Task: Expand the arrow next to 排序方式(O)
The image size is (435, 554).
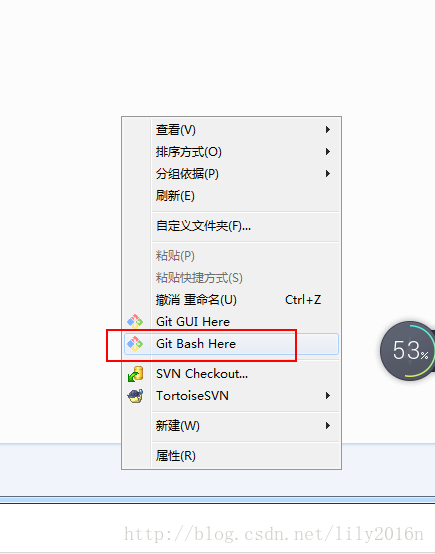Action: click(x=328, y=152)
